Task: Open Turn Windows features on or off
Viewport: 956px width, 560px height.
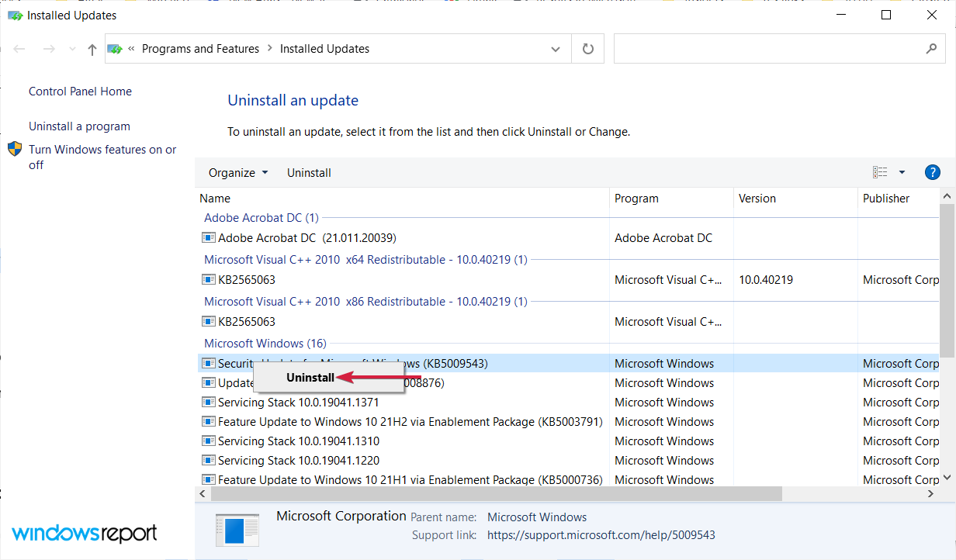Action: pos(102,157)
